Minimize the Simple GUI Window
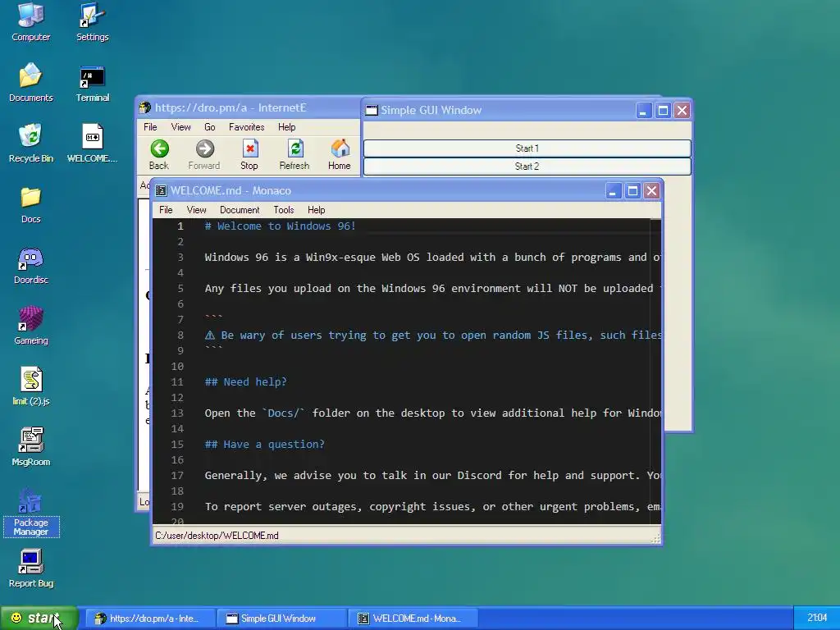The height and width of the screenshot is (630, 840). 644,111
